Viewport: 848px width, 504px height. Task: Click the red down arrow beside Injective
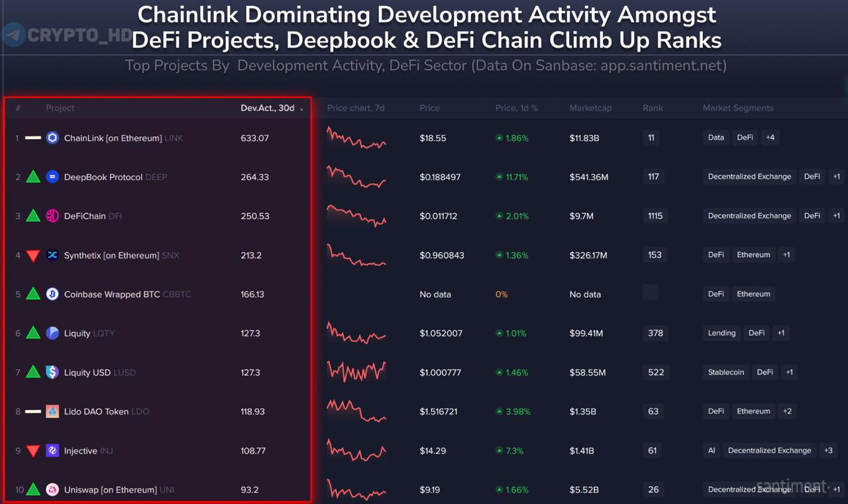coord(33,451)
